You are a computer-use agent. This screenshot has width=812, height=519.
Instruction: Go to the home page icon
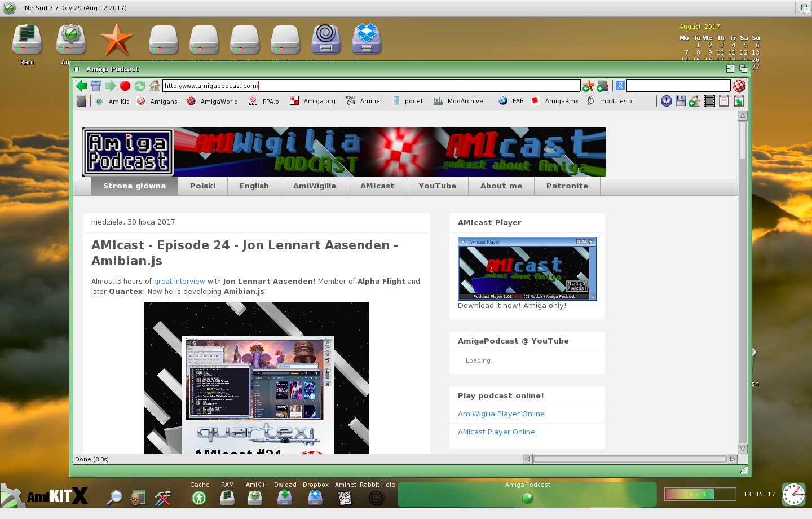[155, 86]
